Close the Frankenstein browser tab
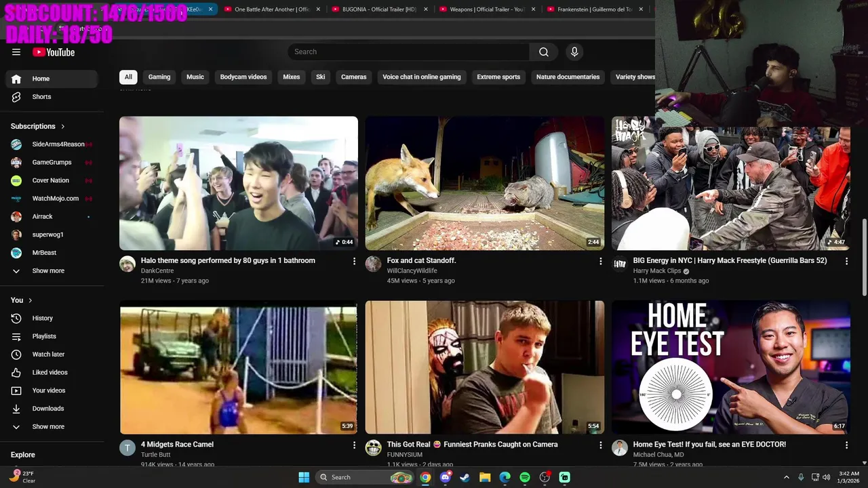This screenshot has height=488, width=868. [641, 9]
